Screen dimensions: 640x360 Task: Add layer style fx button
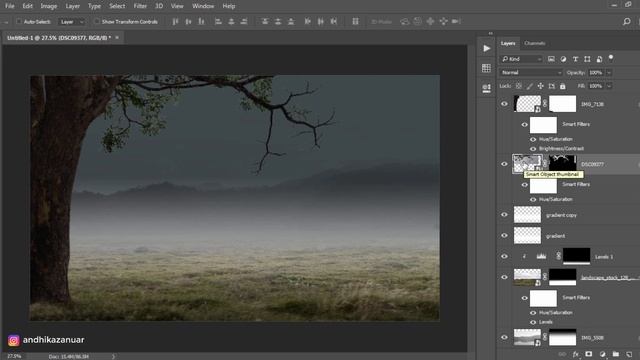tap(576, 354)
